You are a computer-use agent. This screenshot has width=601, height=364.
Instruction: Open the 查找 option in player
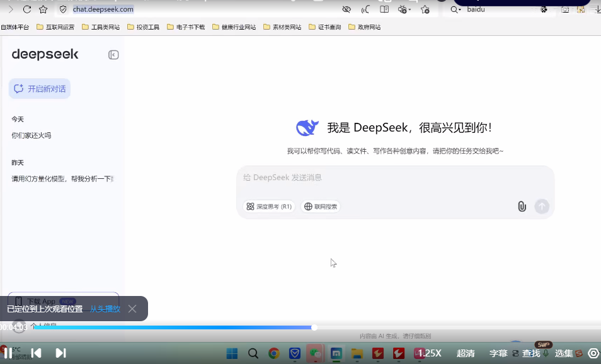(x=531, y=353)
